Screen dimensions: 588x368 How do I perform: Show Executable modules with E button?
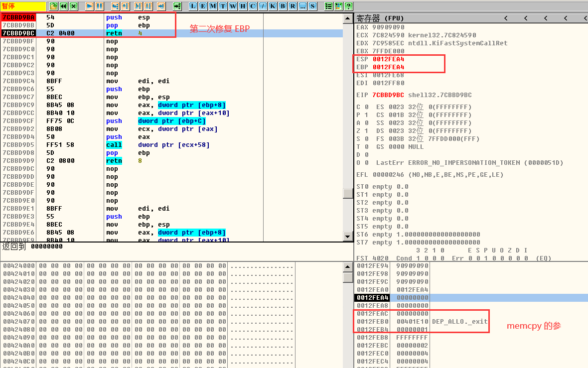(203, 6)
